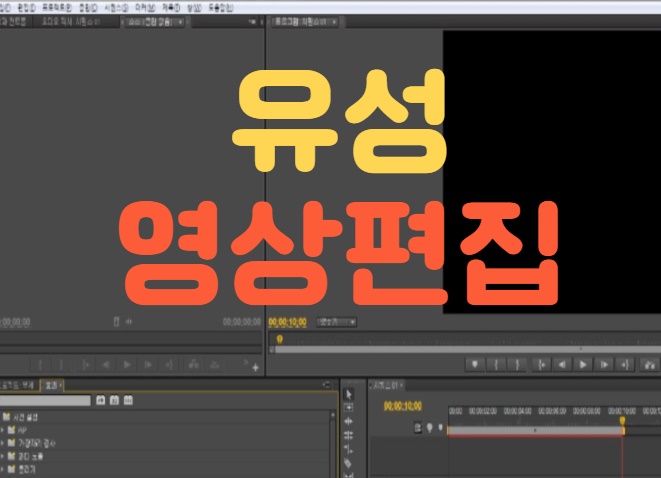Select the Razor tool
Image resolution: width=661 pixels, height=478 pixels.
[x=349, y=463]
